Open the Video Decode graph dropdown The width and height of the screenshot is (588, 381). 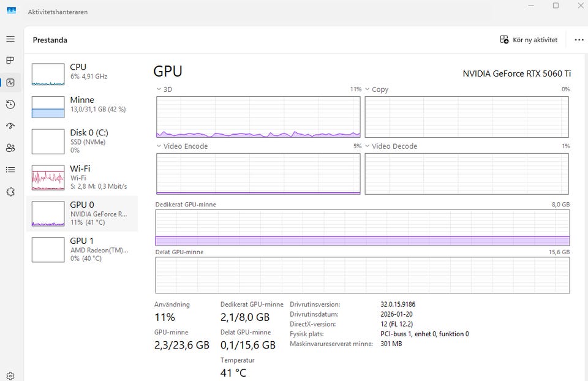coord(368,146)
